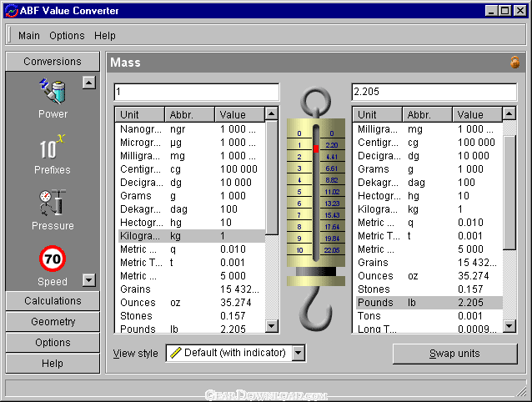Click the red indicator on the scale
This screenshot has width=532, height=402.
(x=316, y=148)
